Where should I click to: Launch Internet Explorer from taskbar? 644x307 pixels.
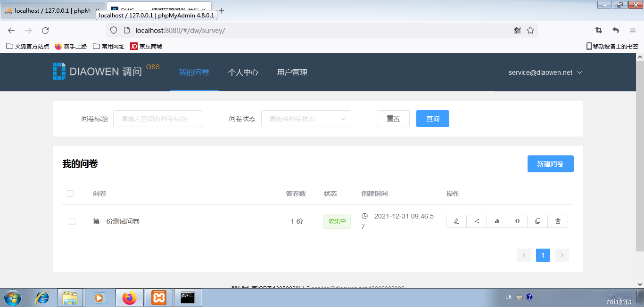coord(42,298)
